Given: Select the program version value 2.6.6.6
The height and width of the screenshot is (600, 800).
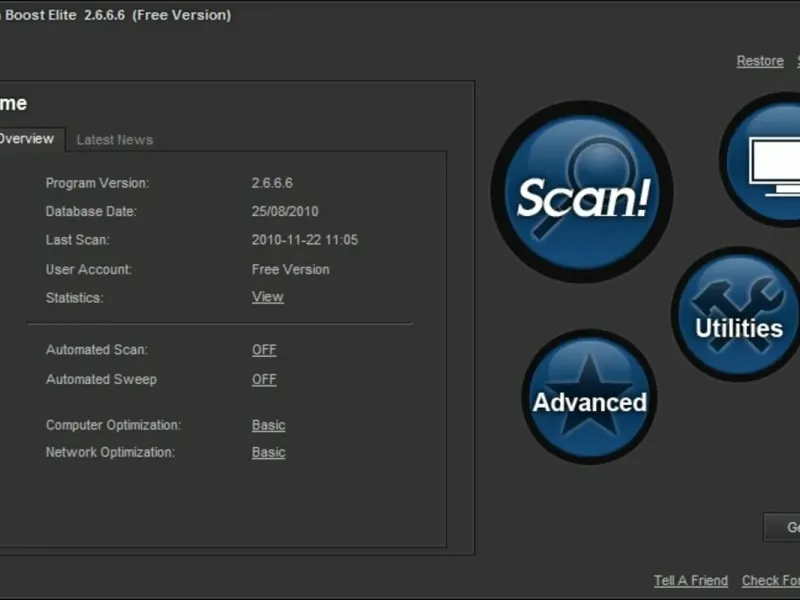Looking at the screenshot, I should click(x=272, y=183).
